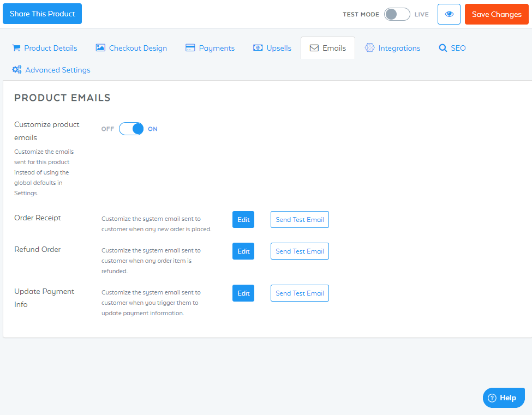The height and width of the screenshot is (415, 532).
Task: Click the shopping cart icon beside Product Details
Action: [x=16, y=48]
